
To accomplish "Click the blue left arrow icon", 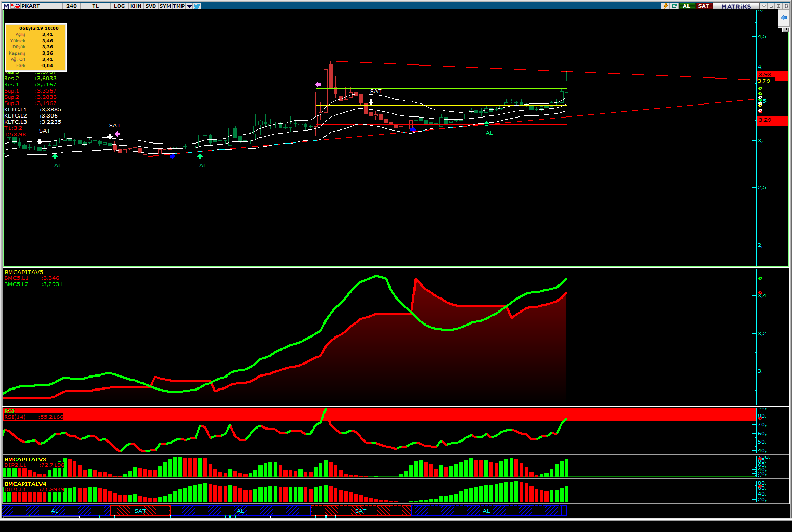I will click(x=784, y=18).
